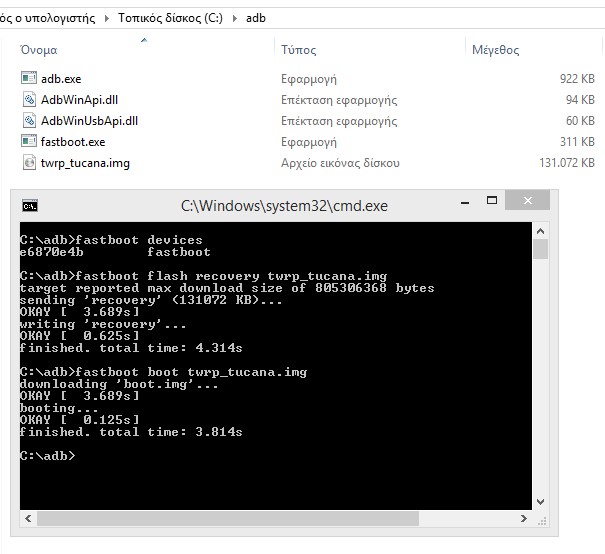This screenshot has height=554, width=605.
Task: Click the C:\Windows\system32\cmd.exe title bar text
Action: click(284, 206)
